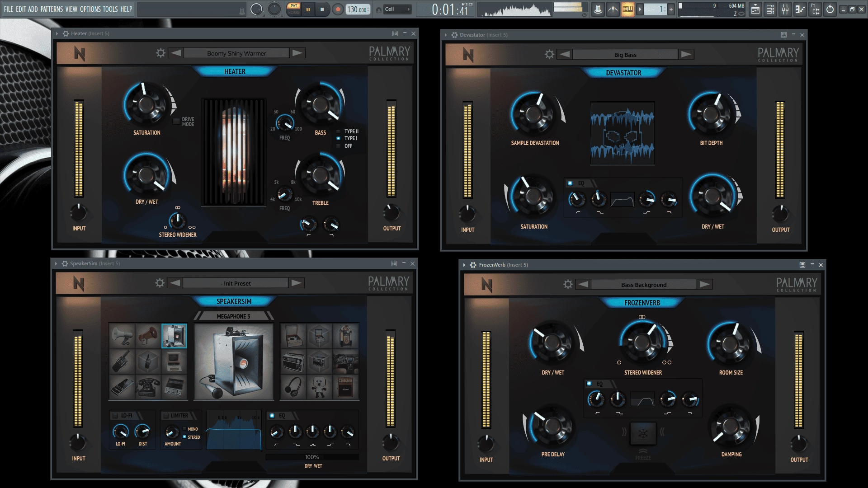This screenshot has width=868, height=488.
Task: Enable the SpeakerSim Limiter checkbox
Action: tap(166, 416)
